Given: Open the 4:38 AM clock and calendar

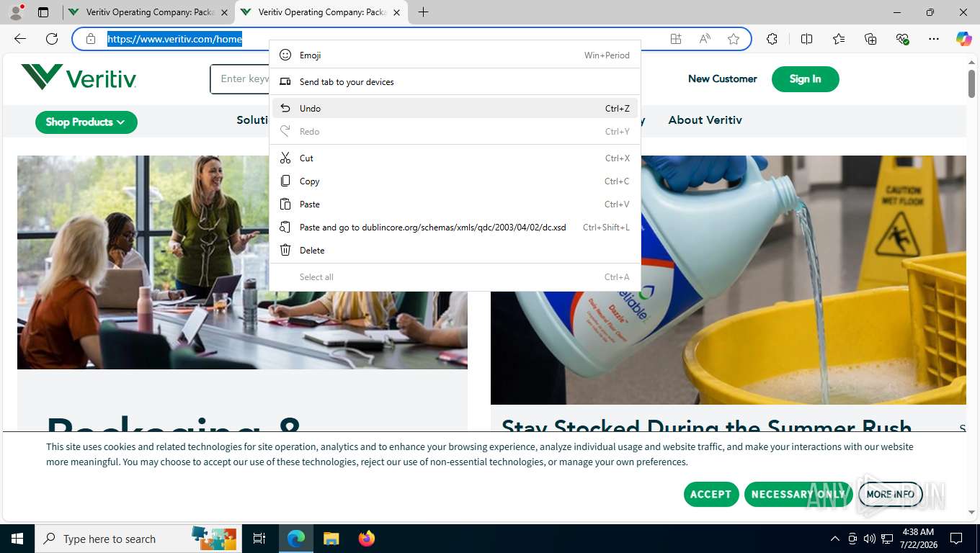Looking at the screenshot, I should [918, 539].
